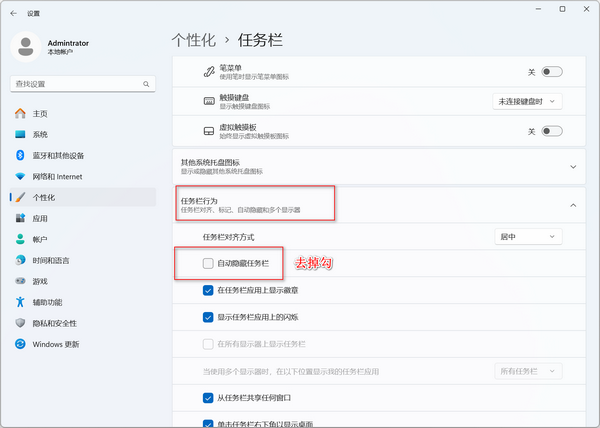The image size is (600, 428).
Task: Open the 所有任务栏 dropdown
Action: click(528, 371)
